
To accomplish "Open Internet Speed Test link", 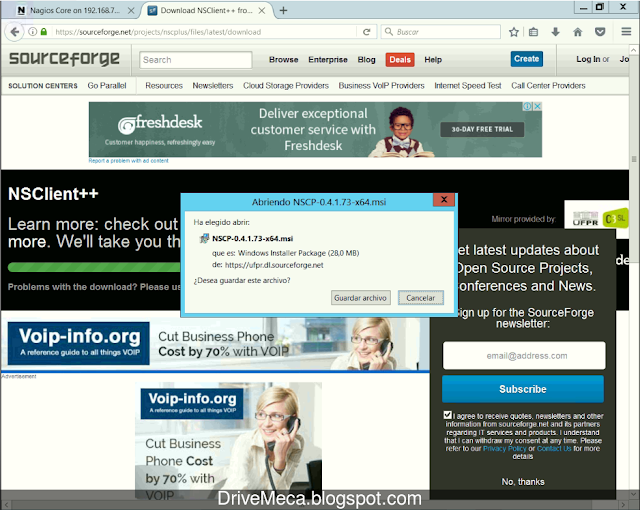I will (x=468, y=86).
